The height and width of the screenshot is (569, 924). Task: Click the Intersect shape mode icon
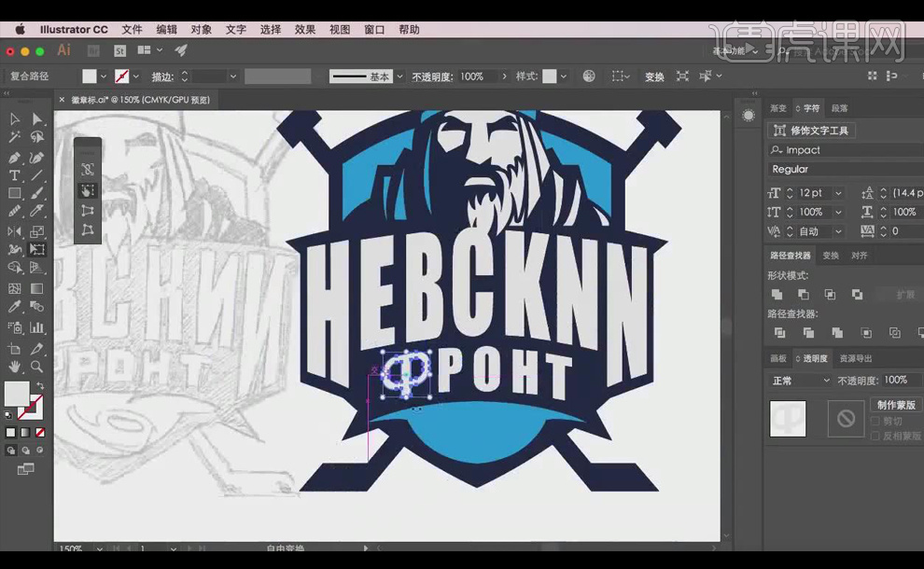pyautogui.click(x=830, y=294)
